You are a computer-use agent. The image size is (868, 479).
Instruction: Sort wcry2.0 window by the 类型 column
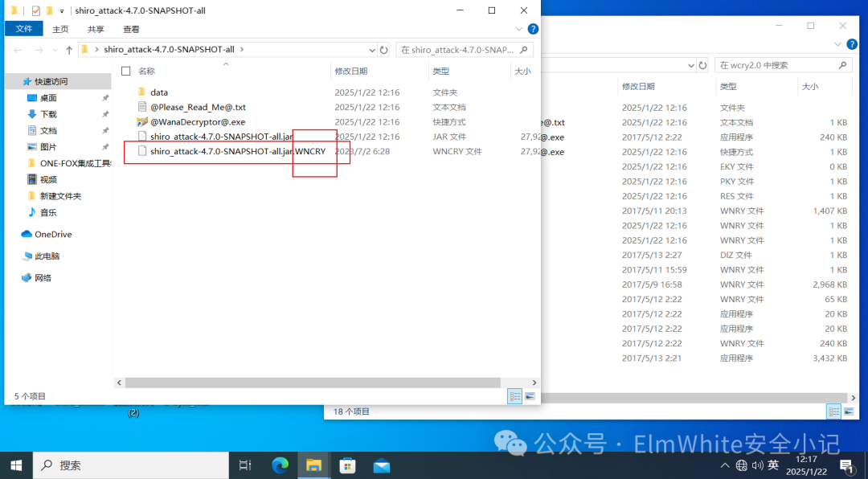click(728, 86)
